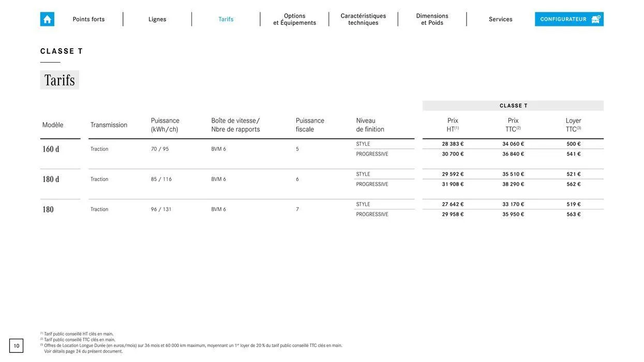The height and width of the screenshot is (362, 644).
Task: Select the 160 d model row
Action: [51, 149]
